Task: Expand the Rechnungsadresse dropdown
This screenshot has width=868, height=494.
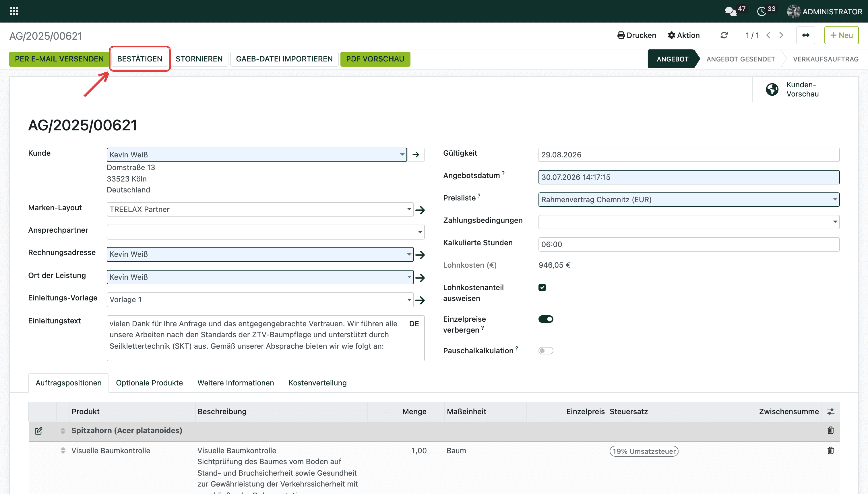Action: tap(409, 254)
